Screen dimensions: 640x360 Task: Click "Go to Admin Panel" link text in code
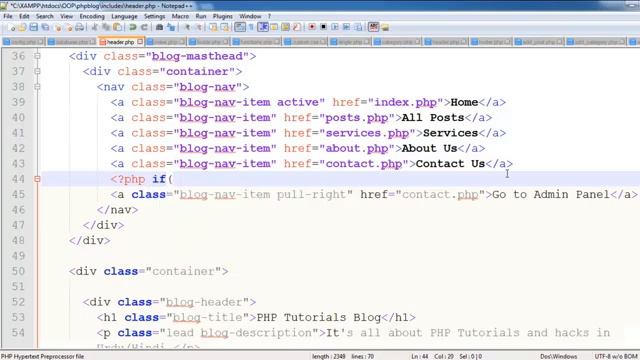pos(551,194)
